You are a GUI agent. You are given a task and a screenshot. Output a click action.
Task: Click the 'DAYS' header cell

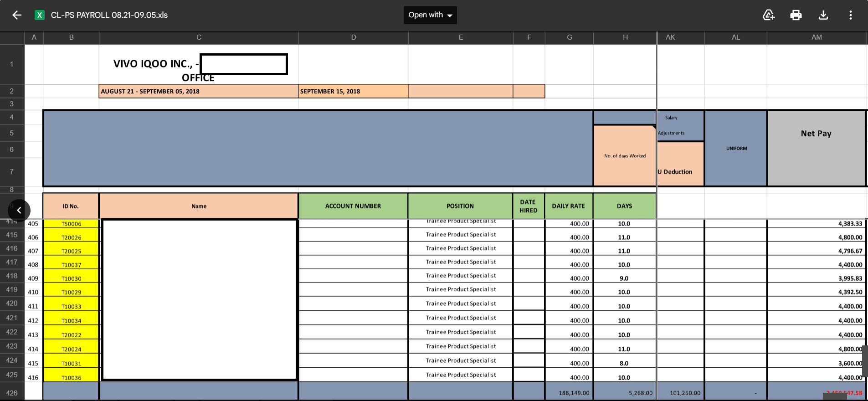point(625,206)
